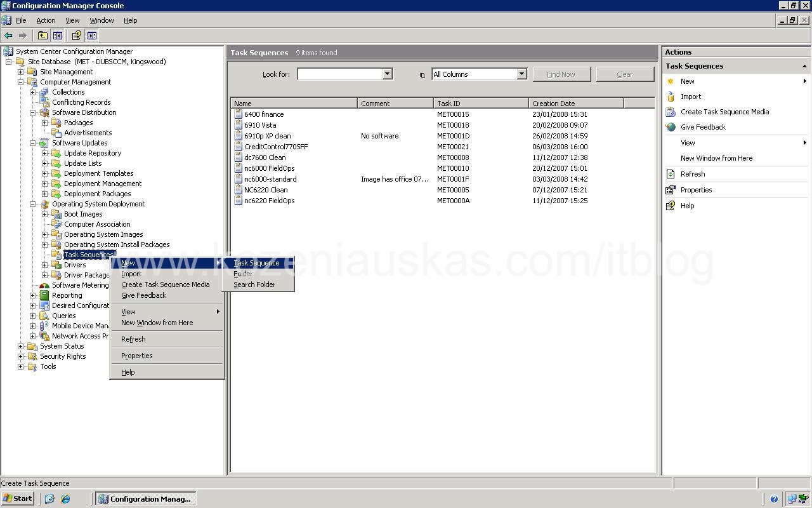Select Properties in context menu
Image resolution: width=812 pixels, height=508 pixels.
point(167,356)
